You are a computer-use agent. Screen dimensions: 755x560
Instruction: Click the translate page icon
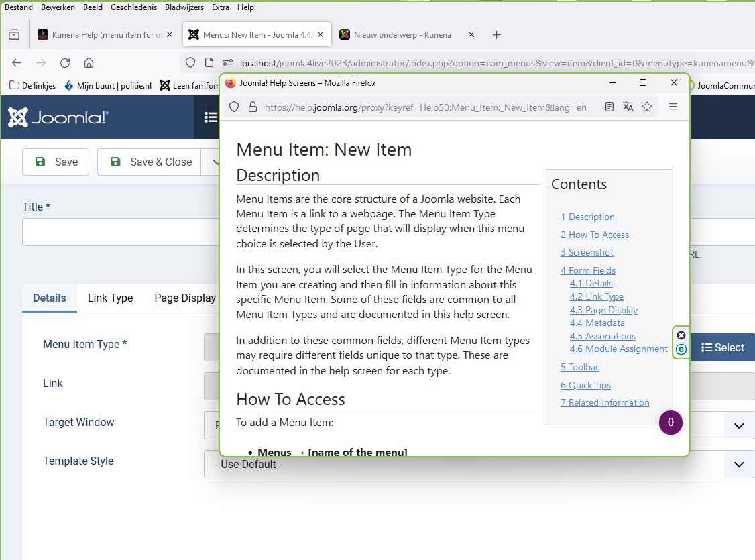click(628, 107)
